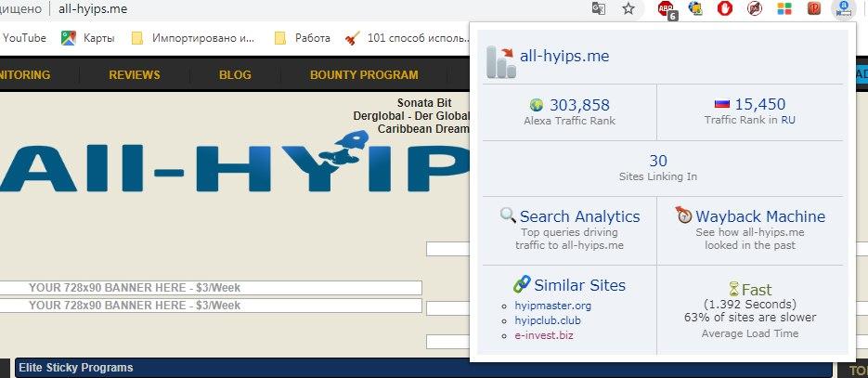Click the globe icon beside 303,858
Image resolution: width=868 pixels, height=378 pixels.
click(x=537, y=105)
